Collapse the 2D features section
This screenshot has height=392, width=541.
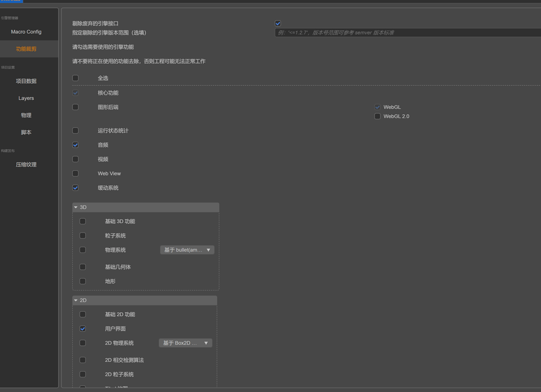(76, 300)
